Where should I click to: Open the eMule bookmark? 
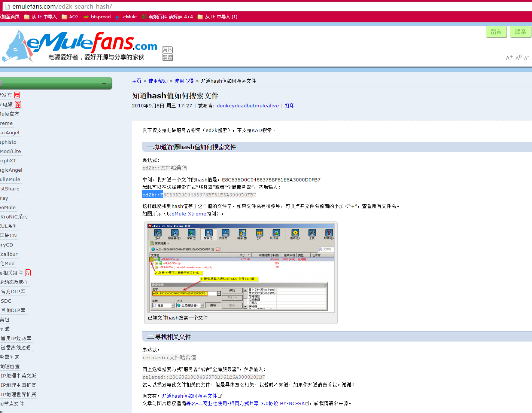[x=126, y=17]
